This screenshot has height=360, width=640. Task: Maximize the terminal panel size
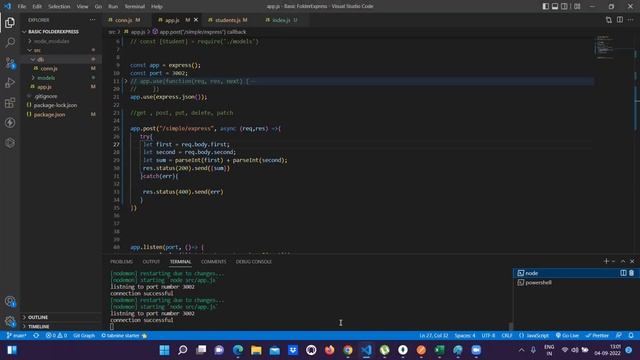[x=623, y=261]
